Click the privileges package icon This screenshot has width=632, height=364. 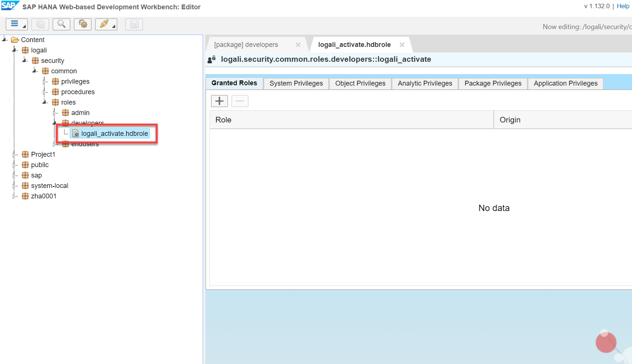[x=56, y=82]
